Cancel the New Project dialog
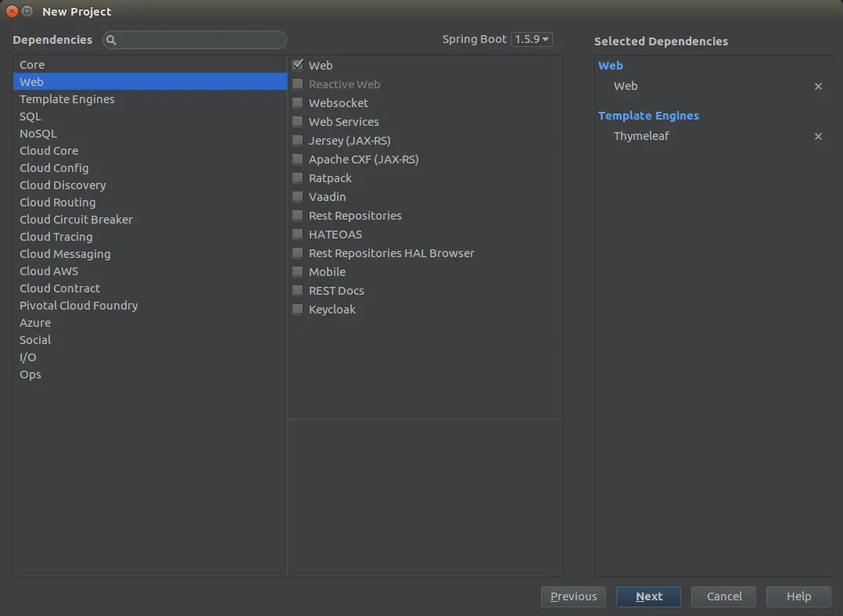Viewport: 843px width, 616px height. 723,596
